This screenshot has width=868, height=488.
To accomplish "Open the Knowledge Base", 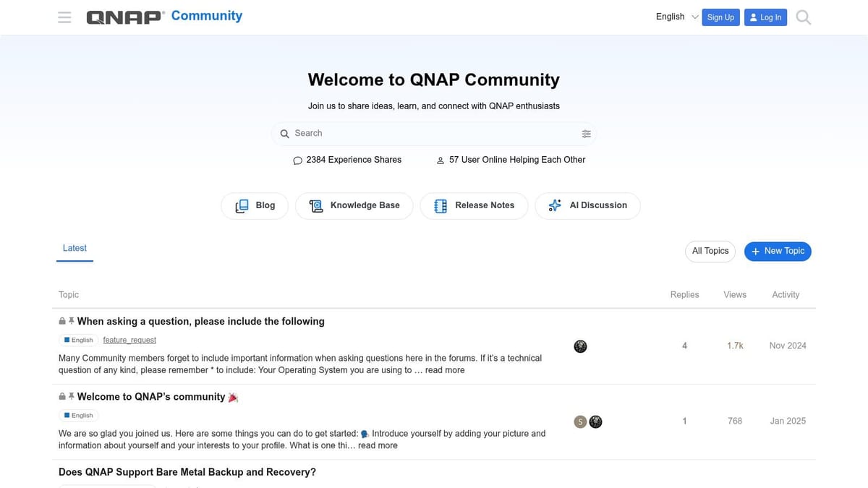I will (x=354, y=205).
